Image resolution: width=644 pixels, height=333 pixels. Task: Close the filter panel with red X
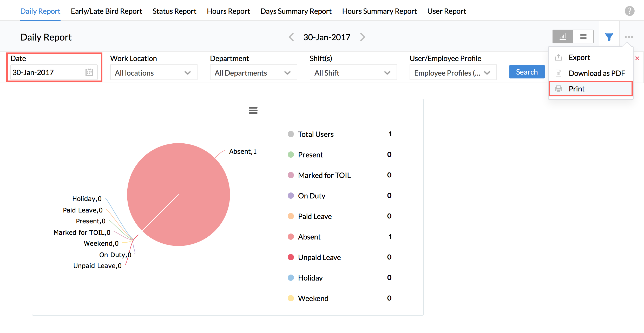[637, 58]
